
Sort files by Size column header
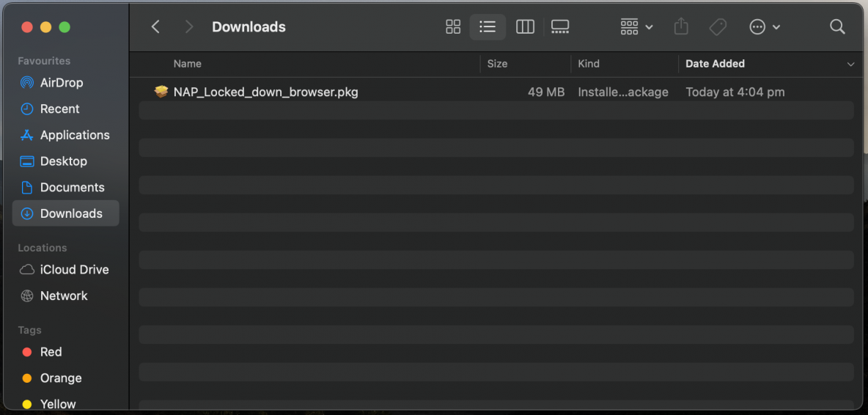coord(497,64)
